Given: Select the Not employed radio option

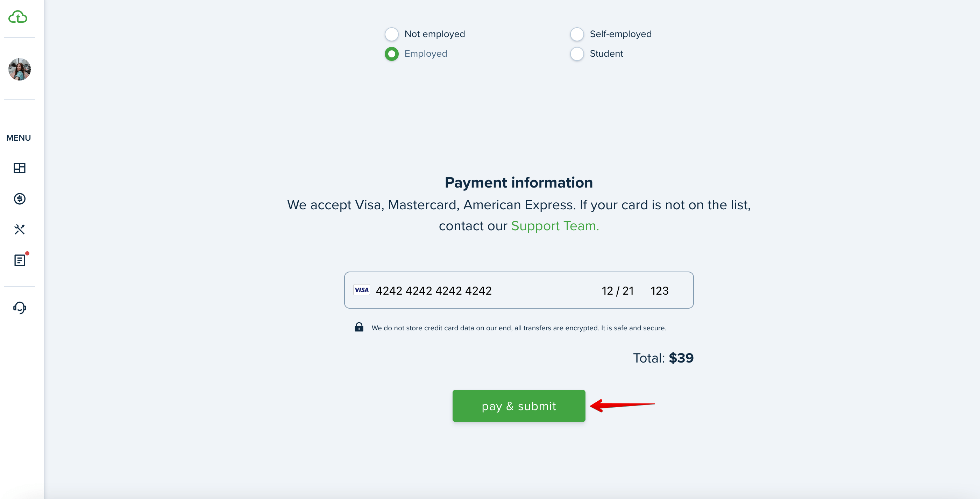Looking at the screenshot, I should pyautogui.click(x=391, y=34).
